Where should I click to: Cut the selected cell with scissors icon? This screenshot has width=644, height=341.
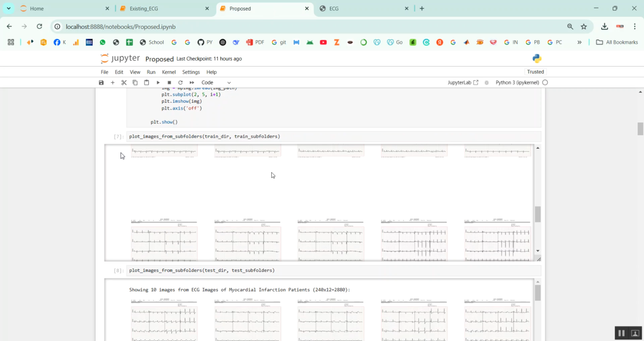pyautogui.click(x=124, y=82)
